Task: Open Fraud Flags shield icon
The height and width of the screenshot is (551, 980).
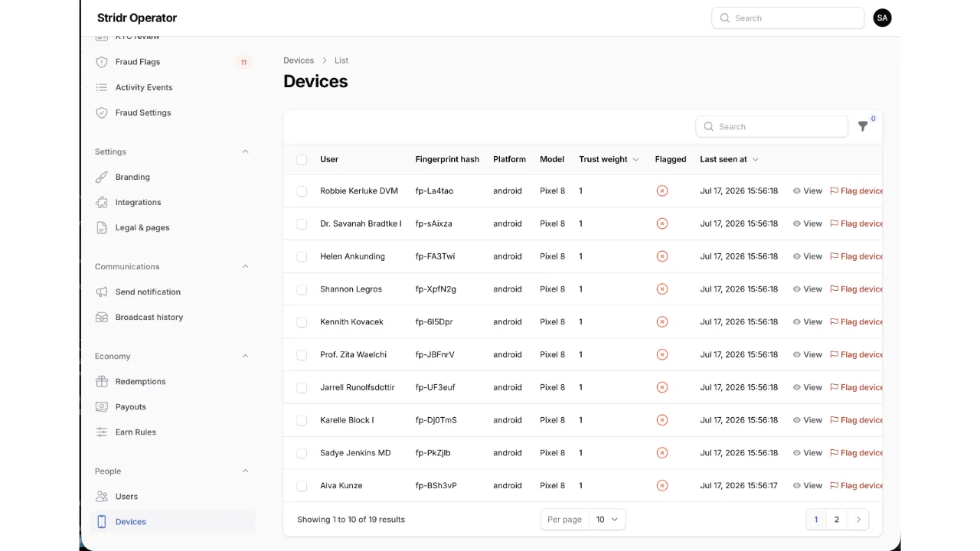Action: coord(101,62)
